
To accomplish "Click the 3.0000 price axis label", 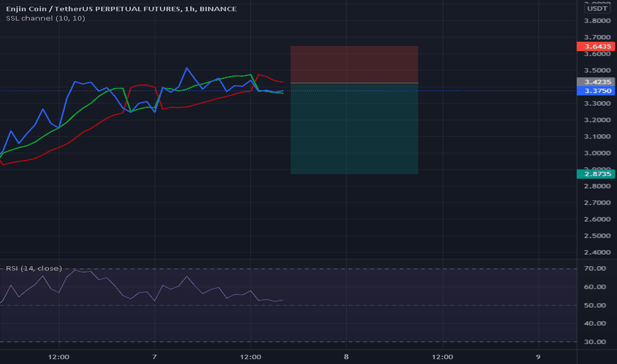I will [x=597, y=153].
